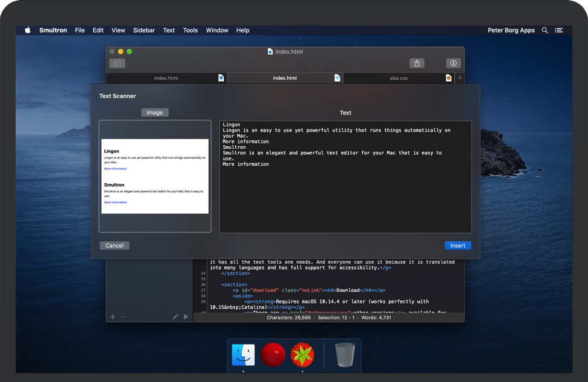588x382 pixels.
Task: Click the pencil edit icon in sidebar footer
Action: (175, 316)
